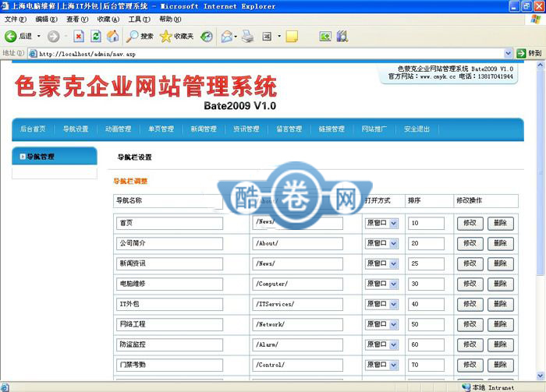Click the green Go arrow button
This screenshot has width=546, height=392.
pyautogui.click(x=521, y=53)
